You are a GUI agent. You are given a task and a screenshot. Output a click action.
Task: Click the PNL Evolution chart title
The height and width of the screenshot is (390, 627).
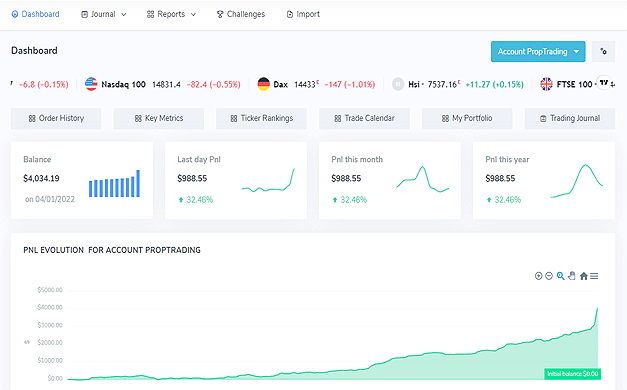112,250
